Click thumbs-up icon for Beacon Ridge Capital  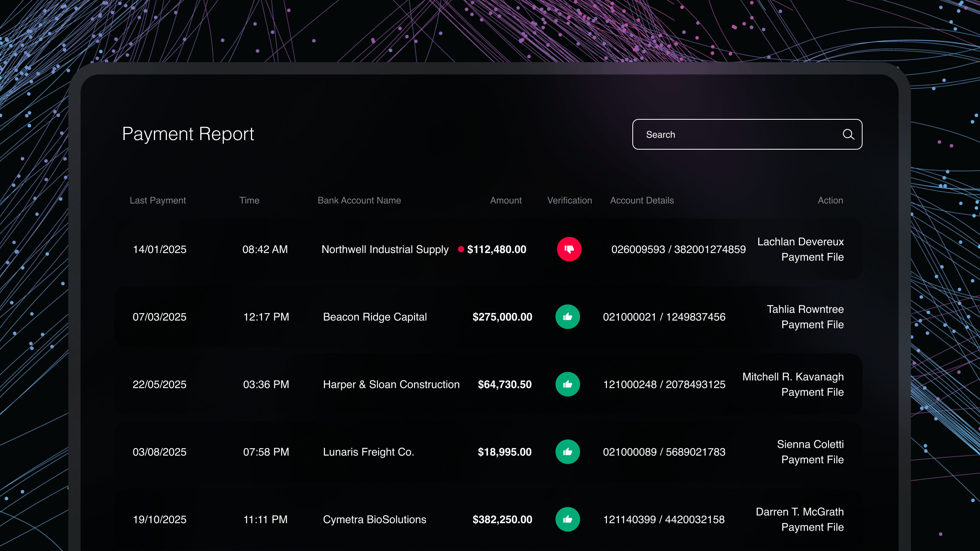coord(568,317)
